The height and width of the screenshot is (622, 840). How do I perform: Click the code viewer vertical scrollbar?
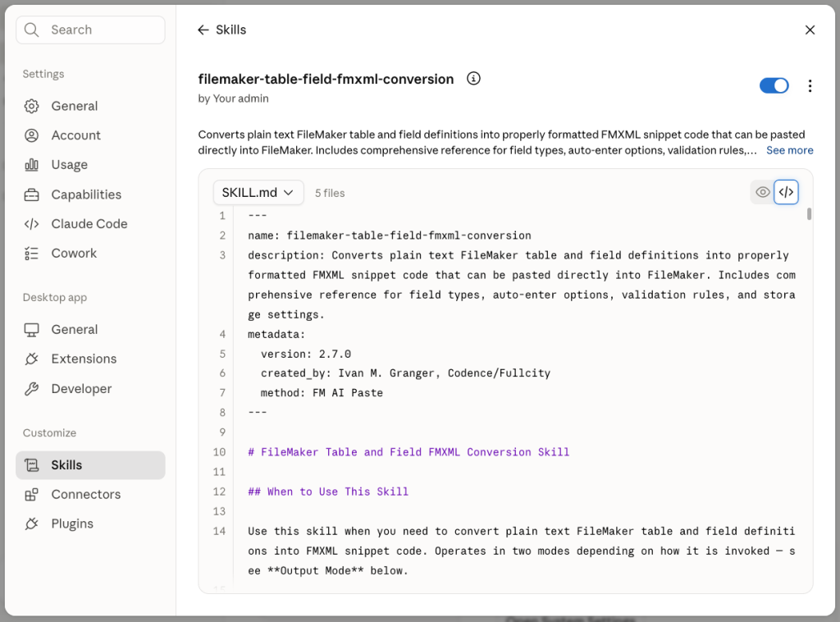tap(809, 214)
